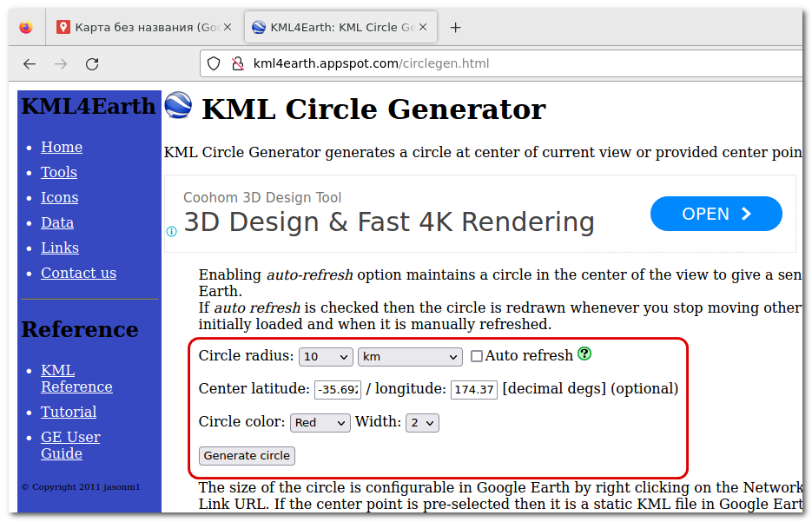Open the Width dropdown
The width and height of the screenshot is (812, 522).
point(422,423)
